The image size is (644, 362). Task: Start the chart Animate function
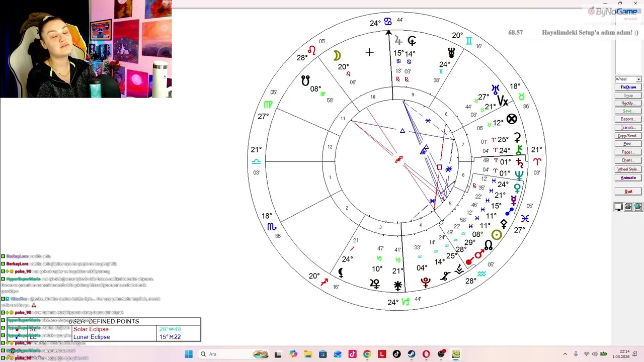[628, 177]
